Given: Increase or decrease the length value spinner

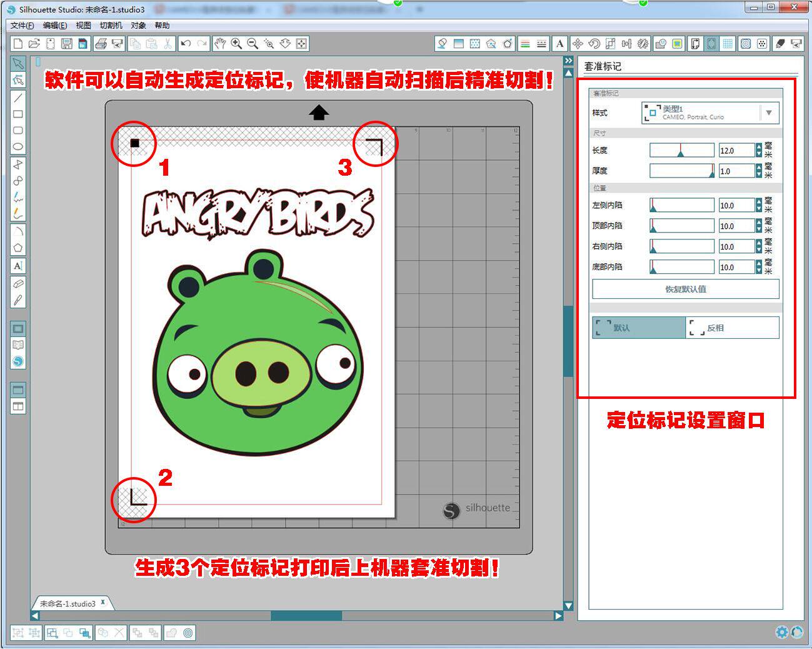Looking at the screenshot, I should point(759,150).
